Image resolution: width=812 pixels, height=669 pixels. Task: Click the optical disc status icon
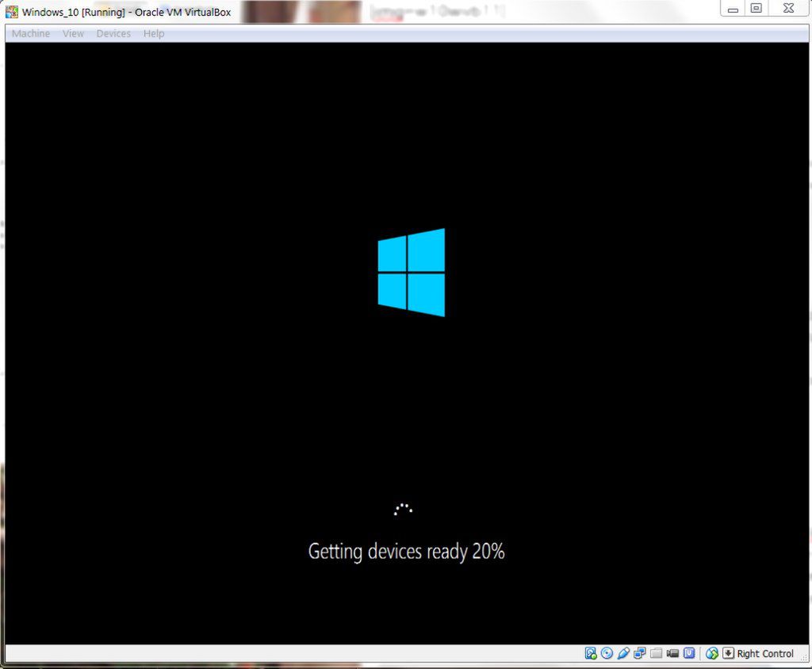tap(607, 653)
